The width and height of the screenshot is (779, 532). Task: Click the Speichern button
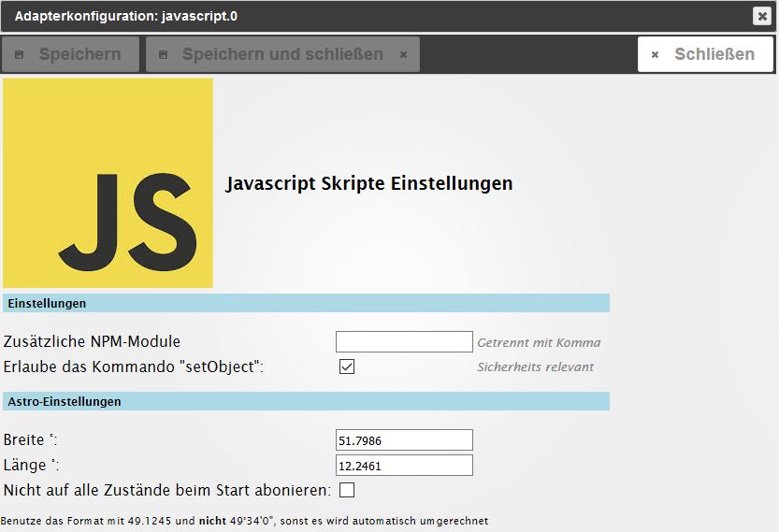click(x=70, y=54)
